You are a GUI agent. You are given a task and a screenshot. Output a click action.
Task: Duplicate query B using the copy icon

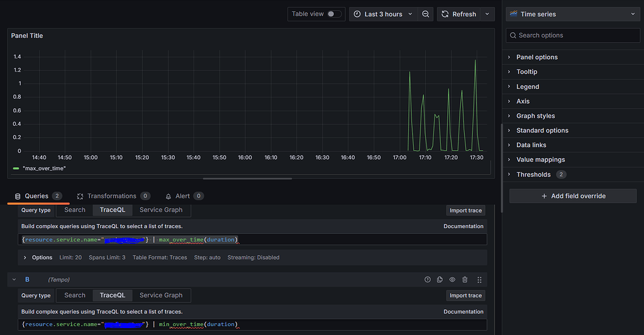tap(440, 280)
